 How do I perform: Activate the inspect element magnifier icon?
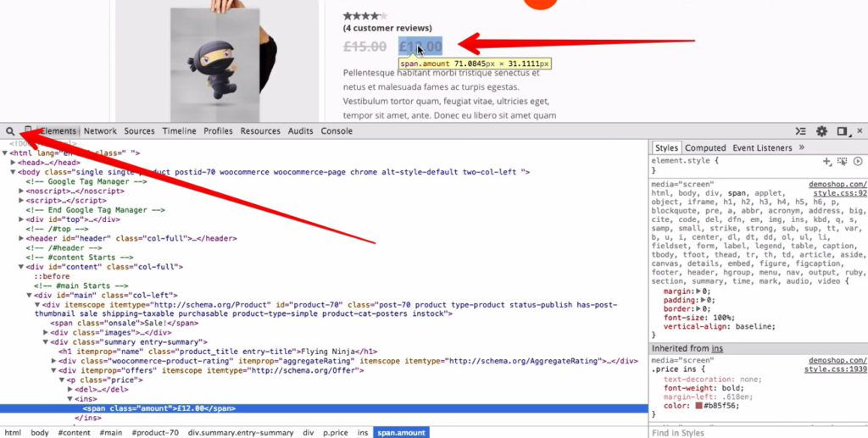[x=10, y=131]
